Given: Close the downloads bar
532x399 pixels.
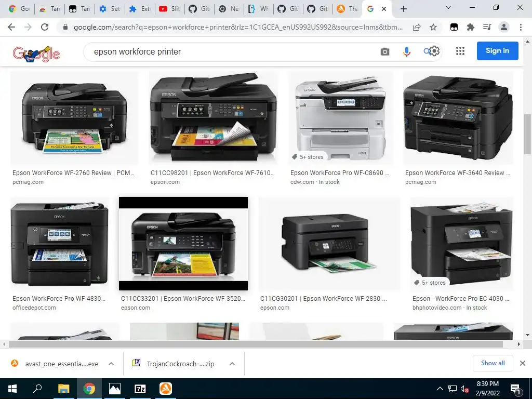Looking at the screenshot, I should 523,363.
